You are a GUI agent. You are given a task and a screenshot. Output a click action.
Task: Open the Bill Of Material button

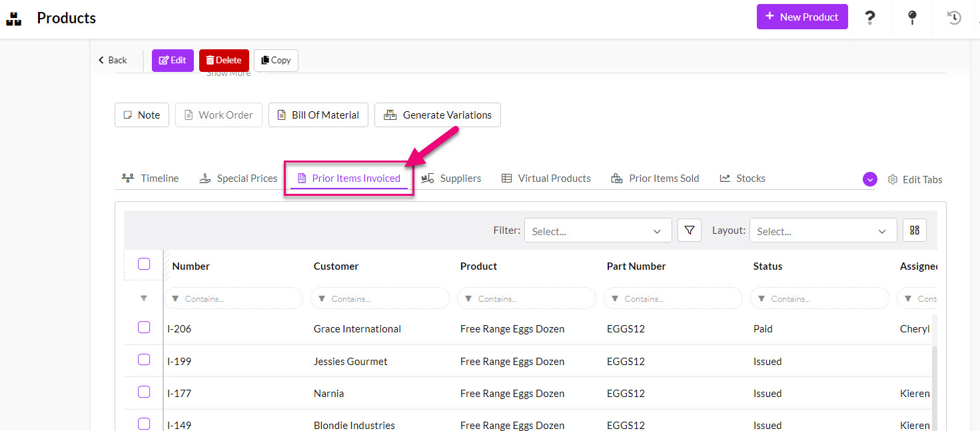tap(318, 115)
